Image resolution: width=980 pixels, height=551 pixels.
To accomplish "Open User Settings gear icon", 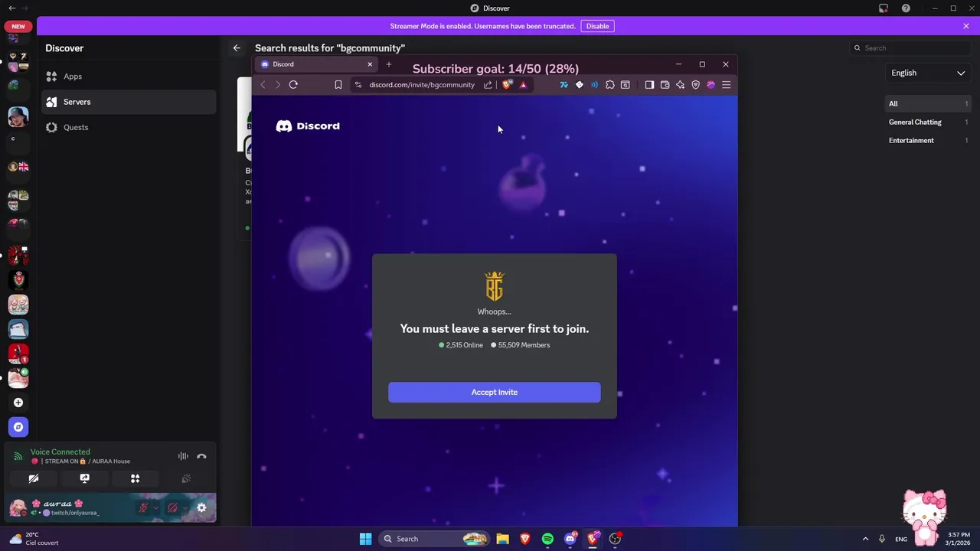I will tap(201, 507).
